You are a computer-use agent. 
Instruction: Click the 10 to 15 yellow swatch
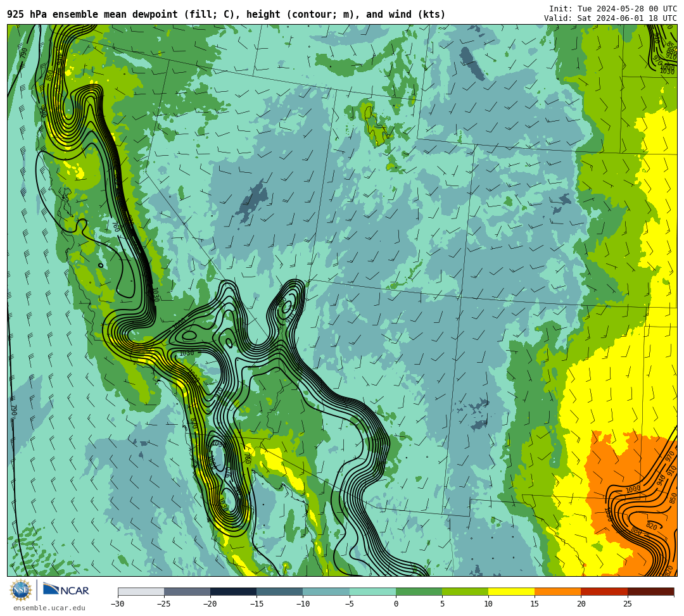tap(511, 591)
